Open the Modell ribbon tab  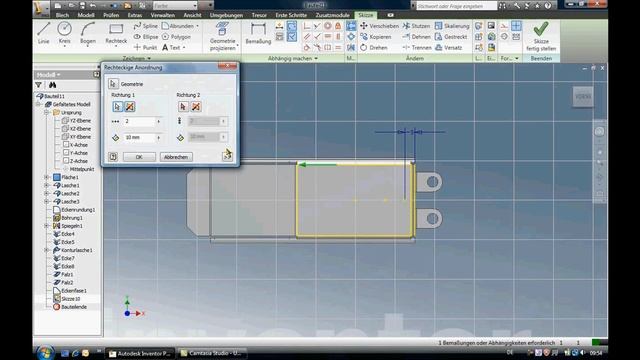pos(86,15)
